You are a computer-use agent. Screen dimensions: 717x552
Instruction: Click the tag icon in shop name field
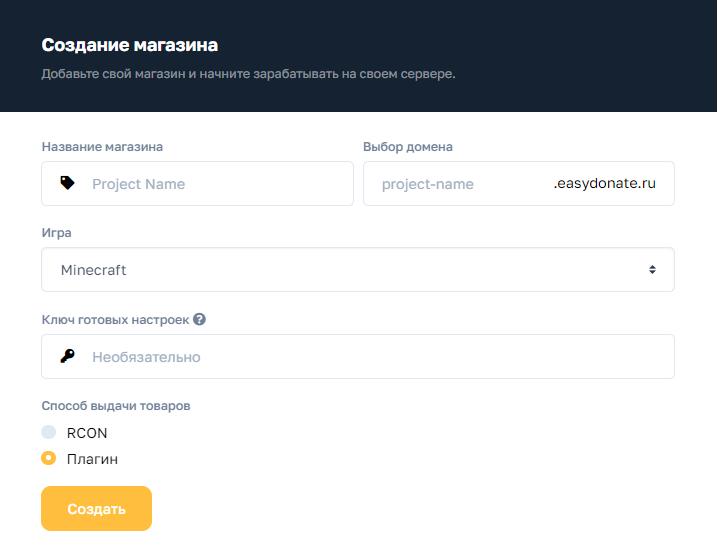coord(67,183)
